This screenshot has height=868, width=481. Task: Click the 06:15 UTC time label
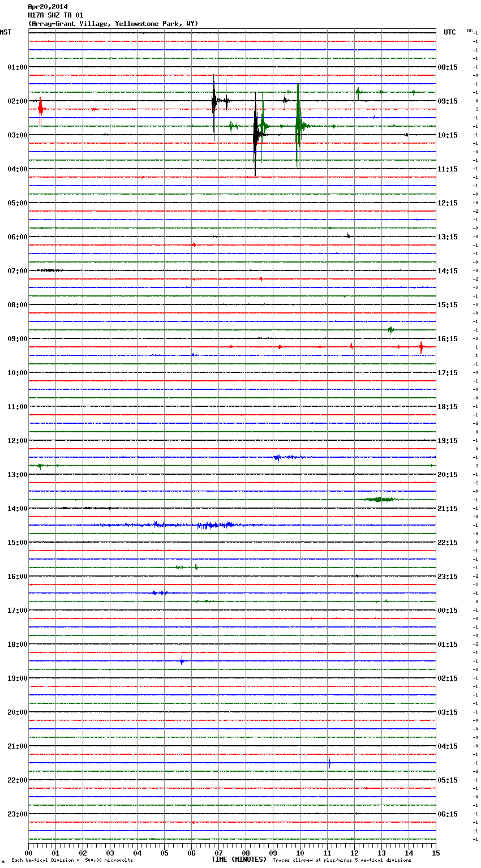click(448, 814)
